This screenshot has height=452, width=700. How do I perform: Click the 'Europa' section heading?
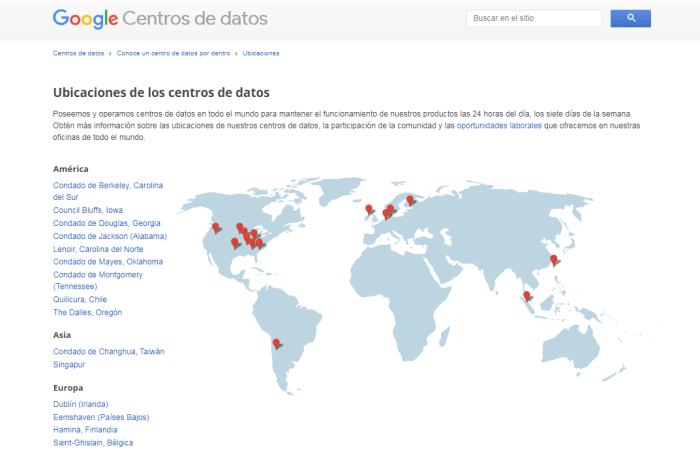pyautogui.click(x=68, y=388)
